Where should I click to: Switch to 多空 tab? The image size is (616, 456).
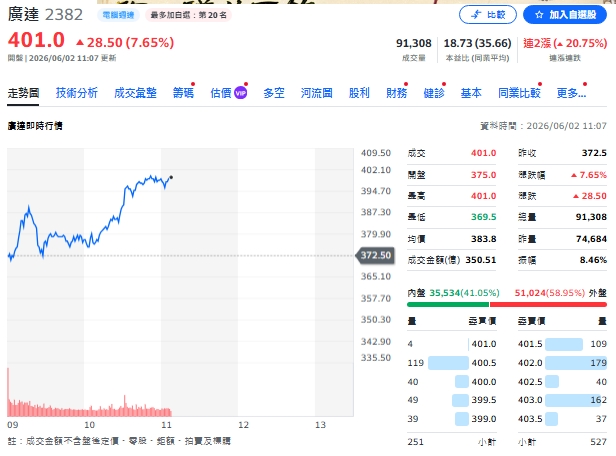tap(274, 93)
